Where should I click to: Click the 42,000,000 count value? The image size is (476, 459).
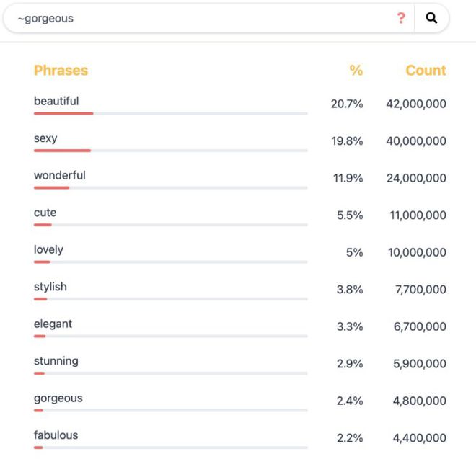tap(416, 104)
